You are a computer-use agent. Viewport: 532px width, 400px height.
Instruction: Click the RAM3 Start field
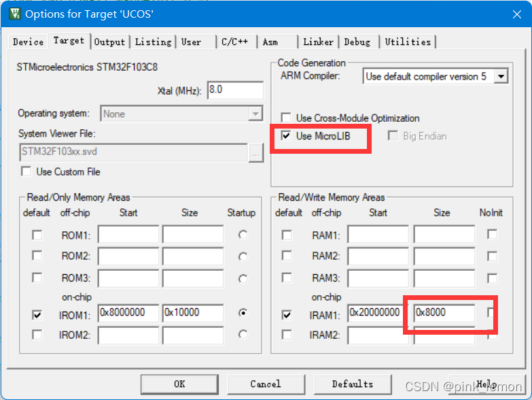tap(378, 278)
